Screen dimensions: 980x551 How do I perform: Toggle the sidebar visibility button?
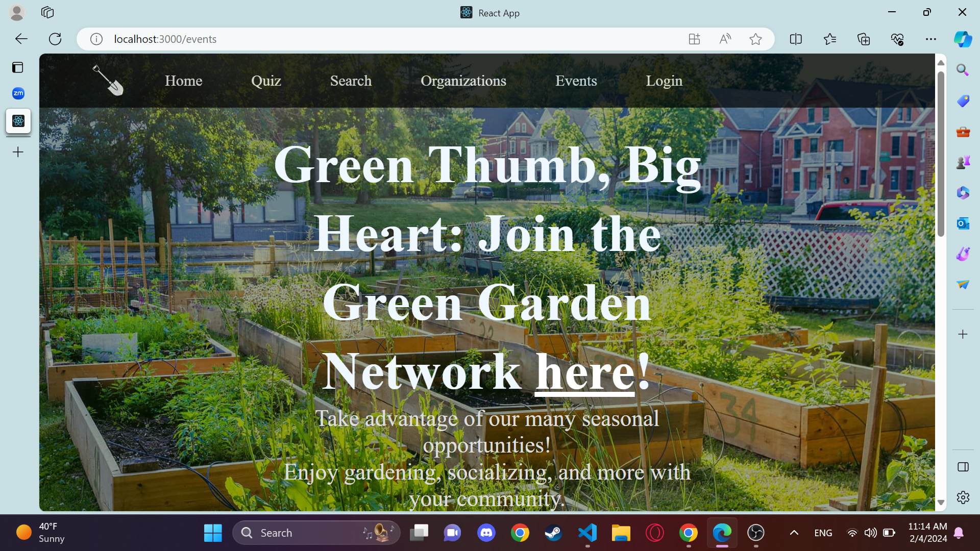[963, 467]
